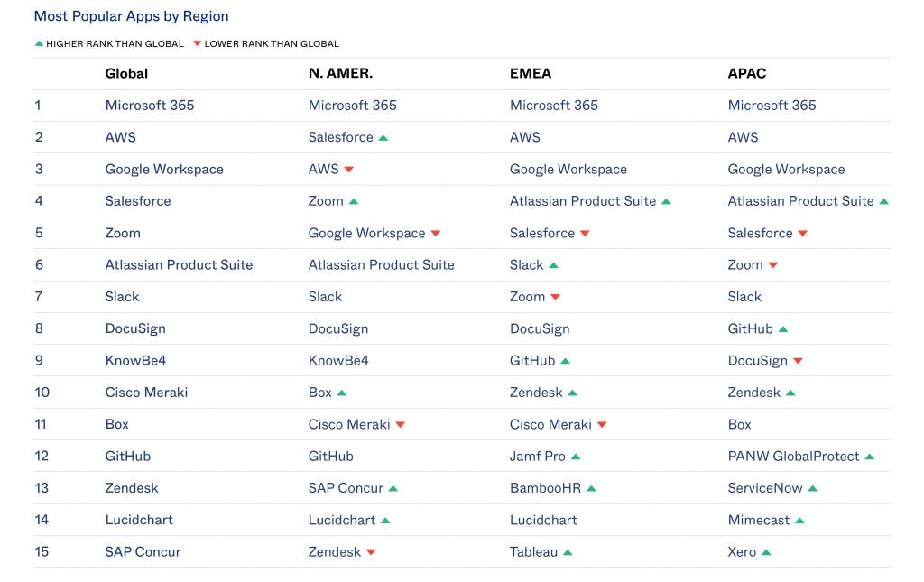Click SAP Concur in N. AMER. column
The height and width of the screenshot is (582, 924).
[346, 488]
